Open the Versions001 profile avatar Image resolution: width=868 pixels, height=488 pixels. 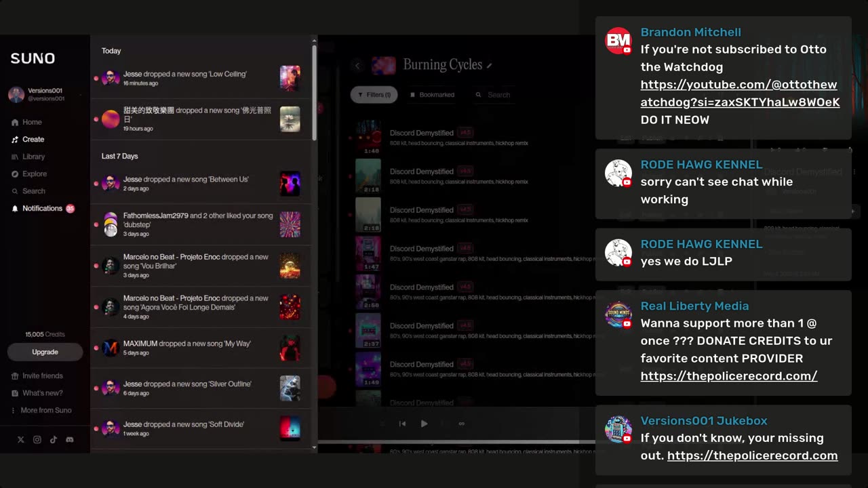16,94
